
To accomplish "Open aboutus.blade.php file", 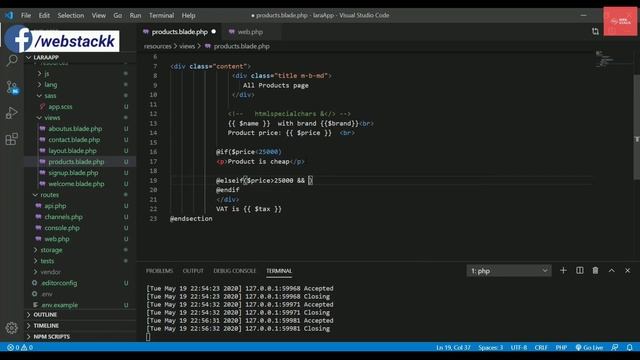I will (75, 129).
